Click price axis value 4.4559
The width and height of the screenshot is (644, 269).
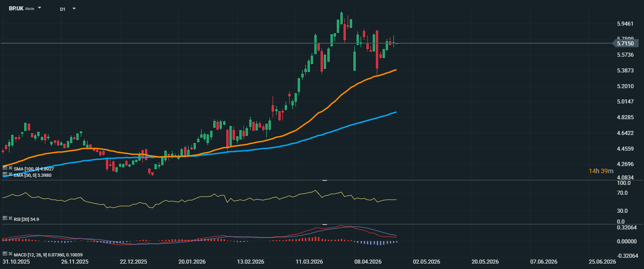625,149
